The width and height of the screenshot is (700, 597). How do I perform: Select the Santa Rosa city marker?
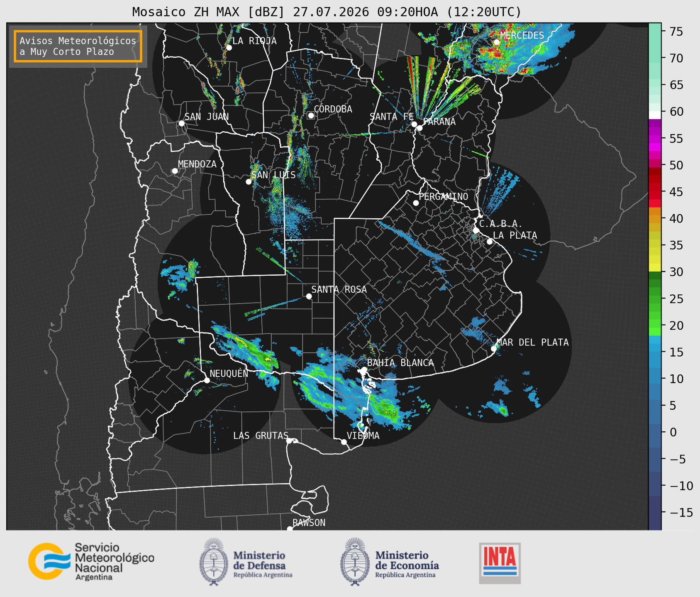[309, 296]
